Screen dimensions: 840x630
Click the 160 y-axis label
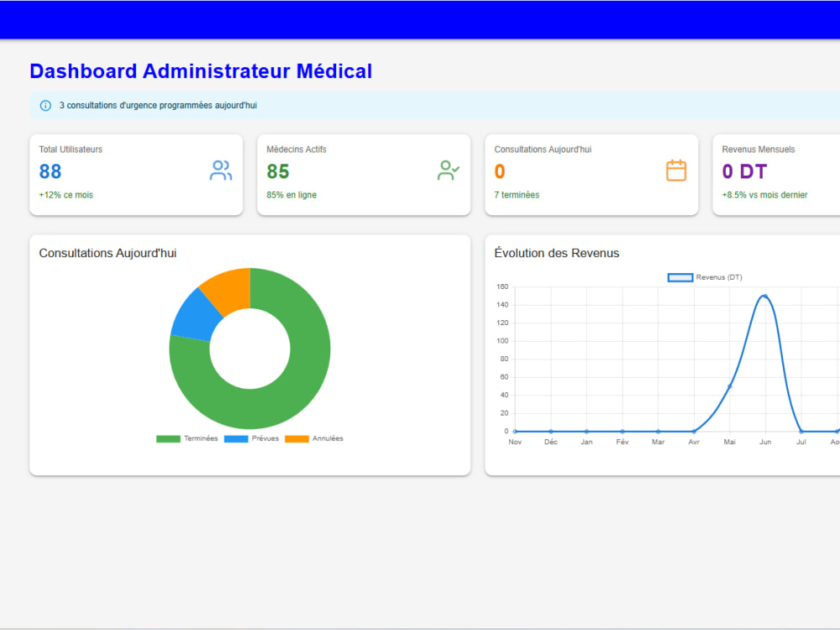(502, 286)
